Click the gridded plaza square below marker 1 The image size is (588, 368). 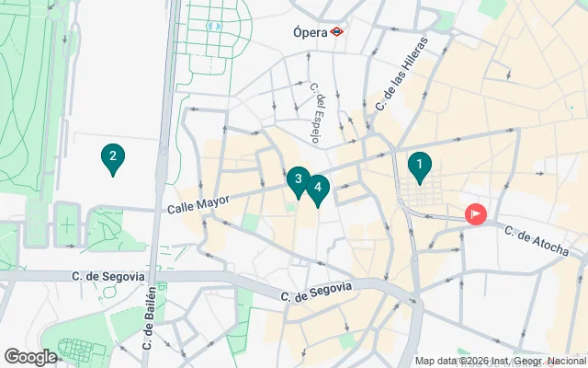point(420,192)
